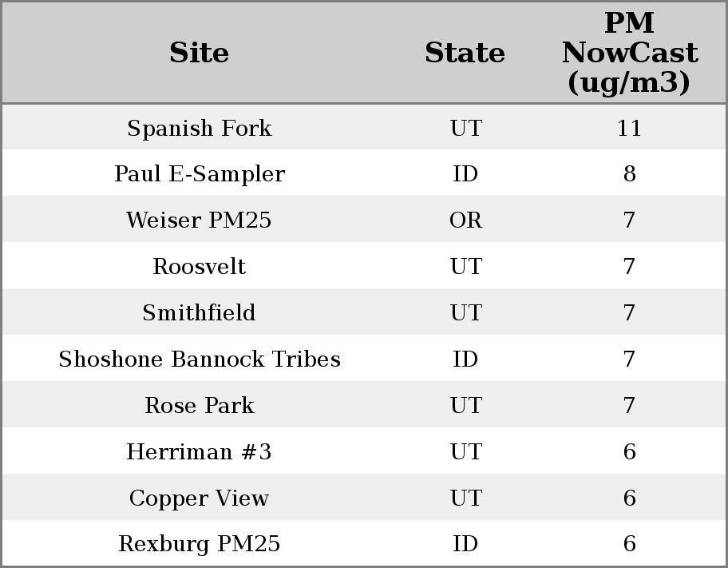Click the ID state cell in Rexburg row
The height and width of the screenshot is (568, 728).
[x=465, y=544]
